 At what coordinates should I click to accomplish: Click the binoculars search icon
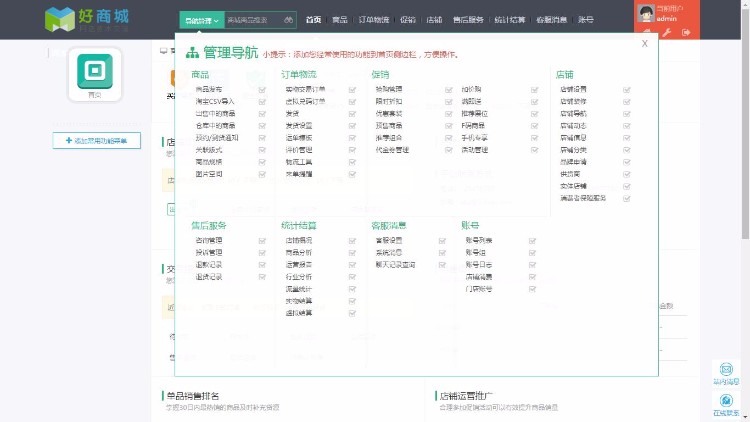click(x=289, y=20)
